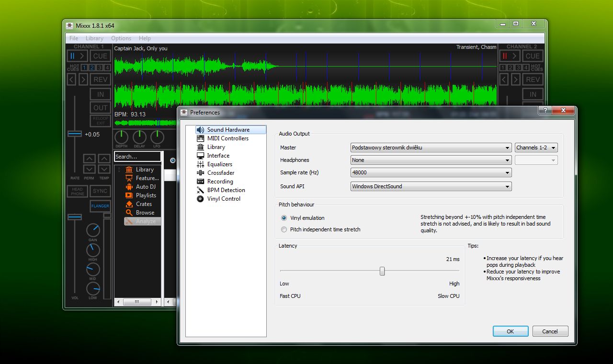
Task: Click Preferences dialog help question-mark button
Action: pyautogui.click(x=544, y=111)
